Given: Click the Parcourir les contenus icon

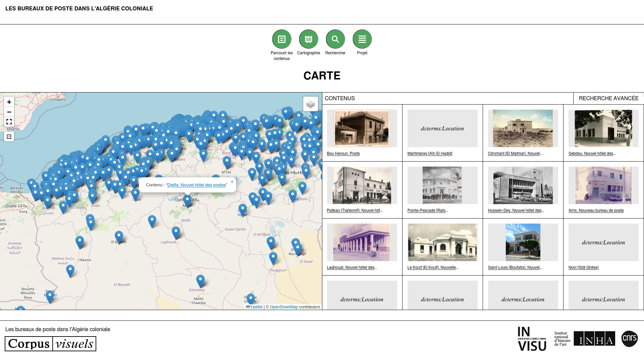Looking at the screenshot, I should point(282,39).
